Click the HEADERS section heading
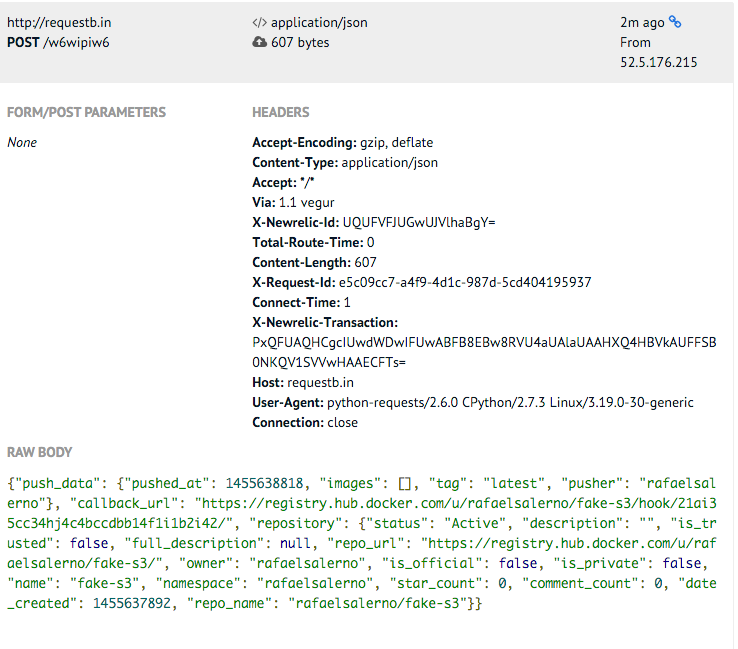 (280, 112)
